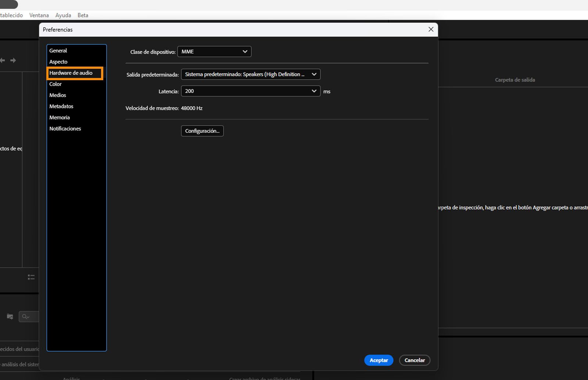Close the Preferencias dialog with the X

(x=431, y=29)
